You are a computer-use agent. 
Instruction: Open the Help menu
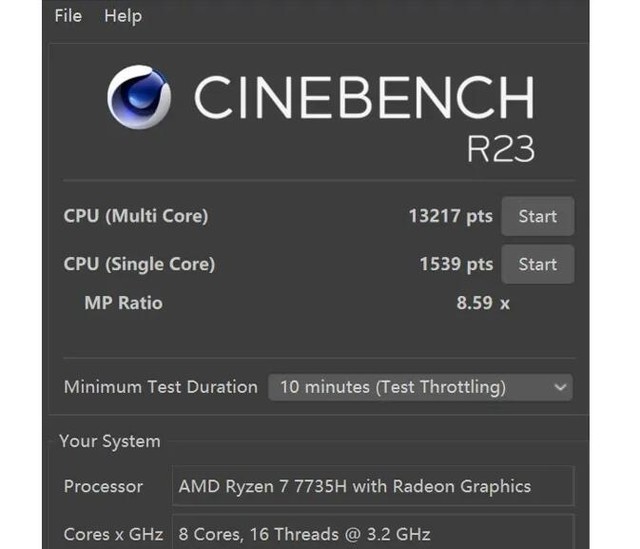[x=123, y=16]
